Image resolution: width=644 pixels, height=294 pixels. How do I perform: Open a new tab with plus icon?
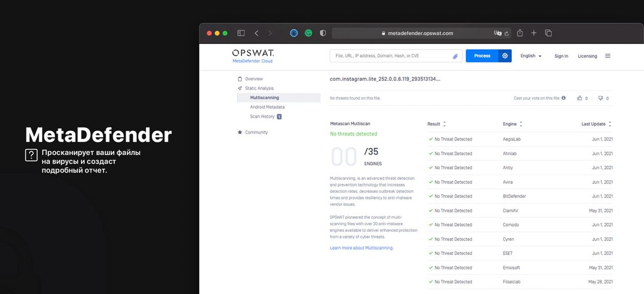coord(534,33)
